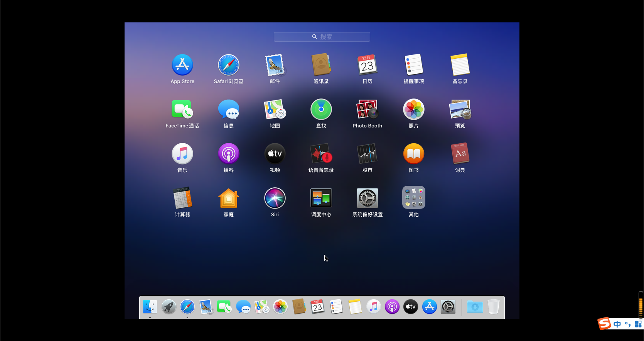Open Podcasts from the Dock
Image resolution: width=644 pixels, height=341 pixels.
pos(392,307)
